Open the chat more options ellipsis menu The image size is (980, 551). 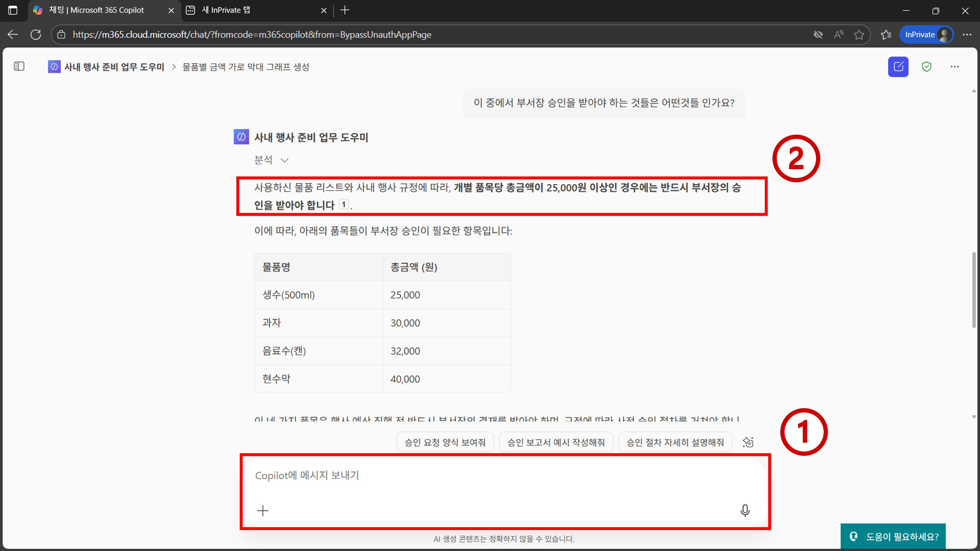[x=955, y=67]
